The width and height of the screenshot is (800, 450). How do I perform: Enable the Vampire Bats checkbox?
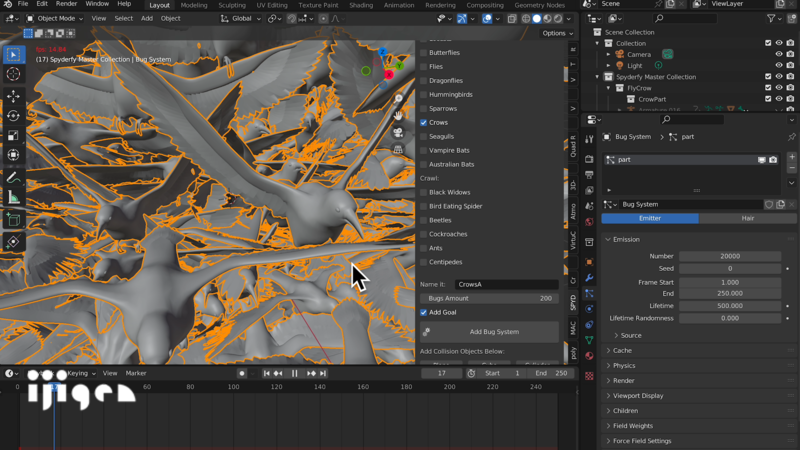point(423,151)
